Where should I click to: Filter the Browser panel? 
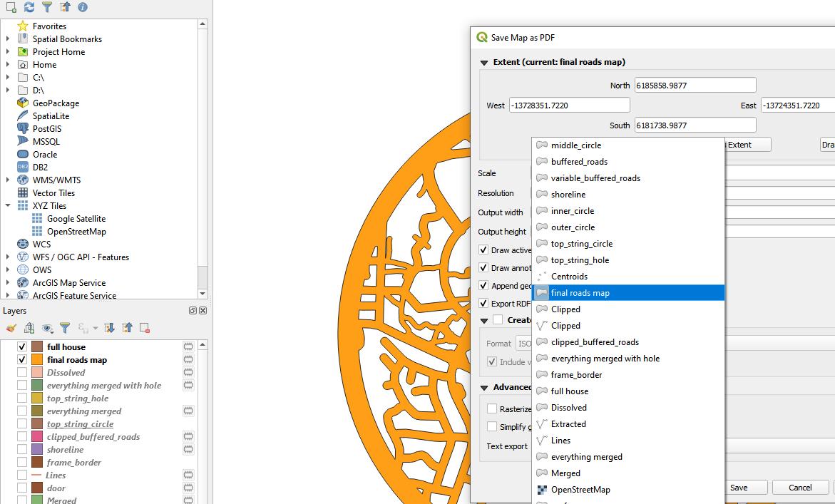click(46, 7)
